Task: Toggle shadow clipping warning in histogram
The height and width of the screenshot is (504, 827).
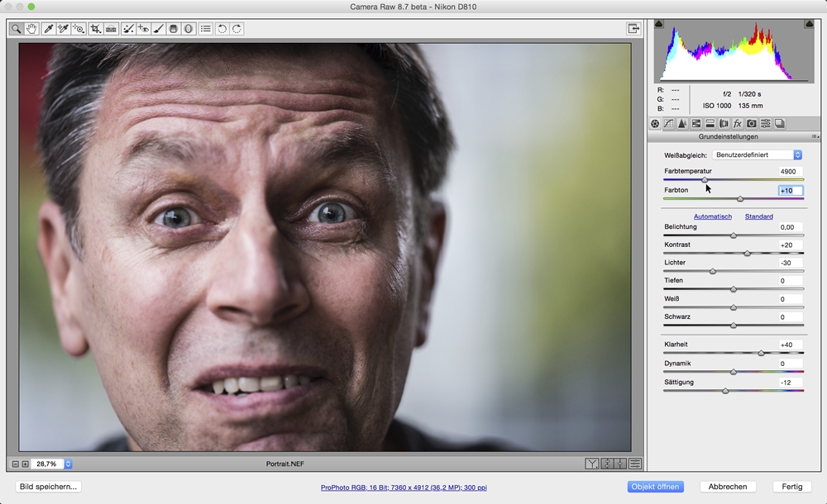Action: point(659,25)
